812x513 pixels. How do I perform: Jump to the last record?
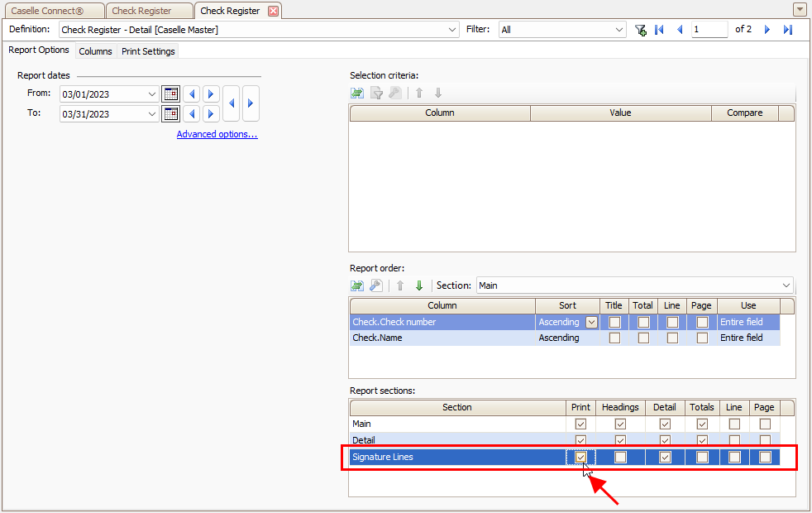click(788, 30)
